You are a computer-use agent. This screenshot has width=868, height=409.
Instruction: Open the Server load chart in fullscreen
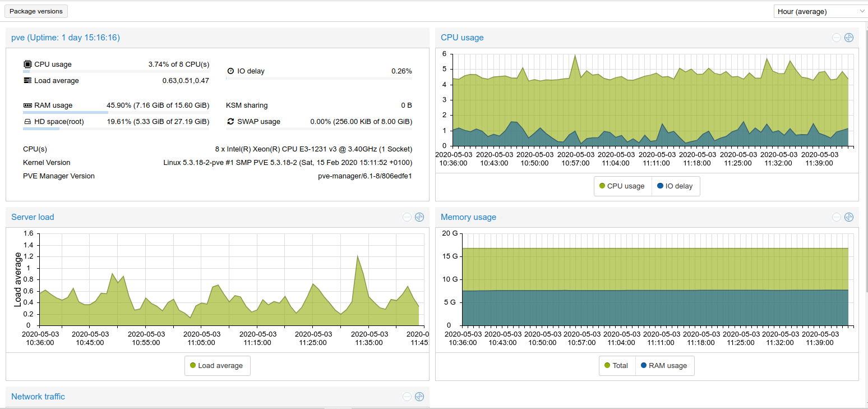[x=419, y=217]
